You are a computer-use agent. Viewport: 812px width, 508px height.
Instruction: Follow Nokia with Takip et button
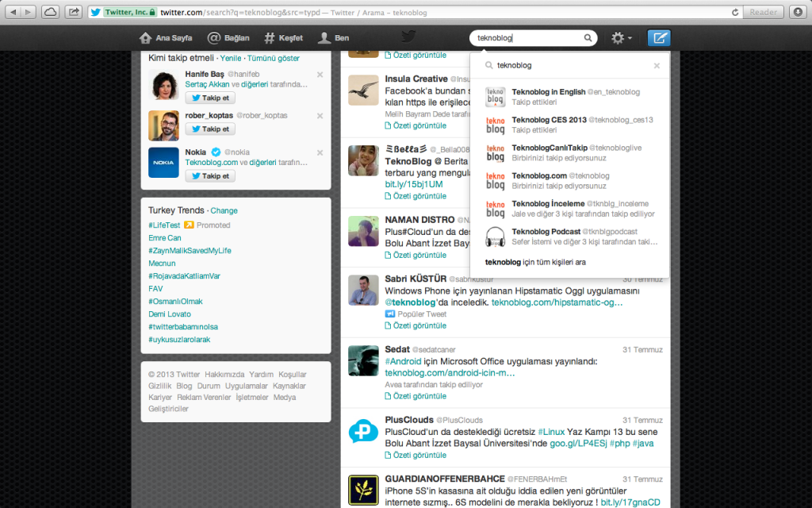pos(210,175)
